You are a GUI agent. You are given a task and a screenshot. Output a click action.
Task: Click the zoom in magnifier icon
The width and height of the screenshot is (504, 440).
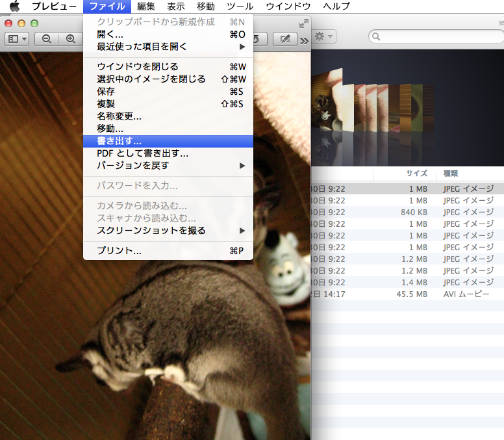tap(70, 39)
